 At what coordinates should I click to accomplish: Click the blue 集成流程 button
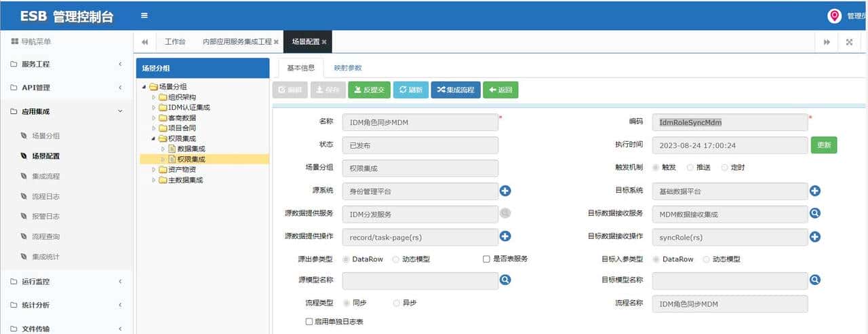pyautogui.click(x=456, y=90)
